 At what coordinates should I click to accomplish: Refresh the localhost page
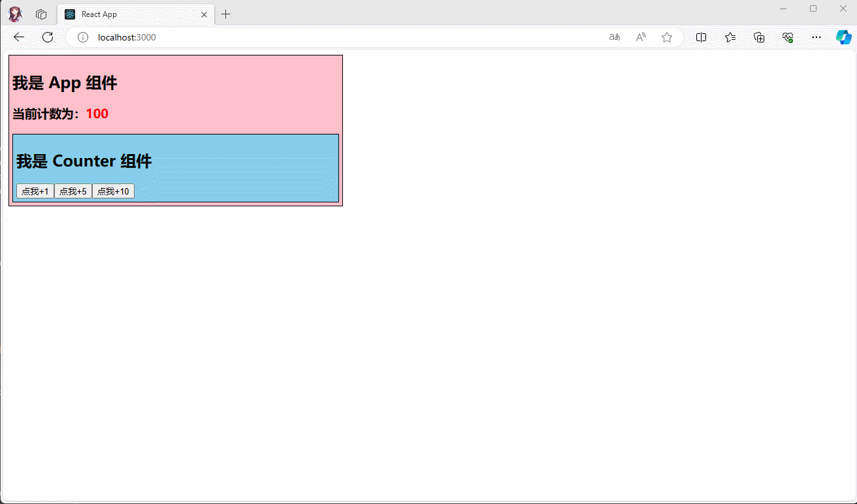coord(48,37)
